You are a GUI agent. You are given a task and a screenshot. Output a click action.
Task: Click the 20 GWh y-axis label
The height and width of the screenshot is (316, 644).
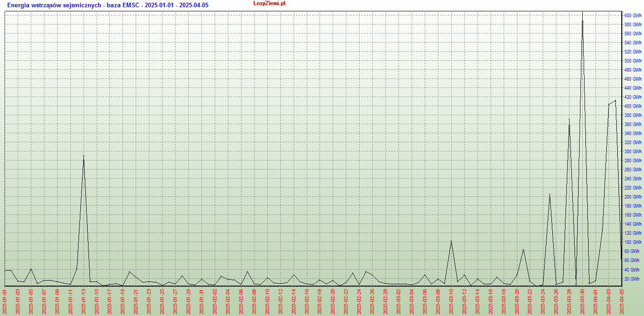(633, 279)
